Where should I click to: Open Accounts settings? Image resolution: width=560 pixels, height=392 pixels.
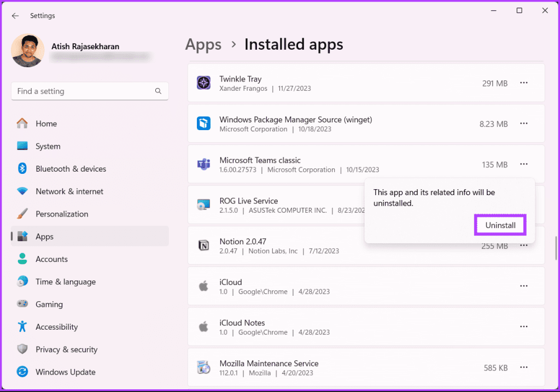[x=51, y=259]
